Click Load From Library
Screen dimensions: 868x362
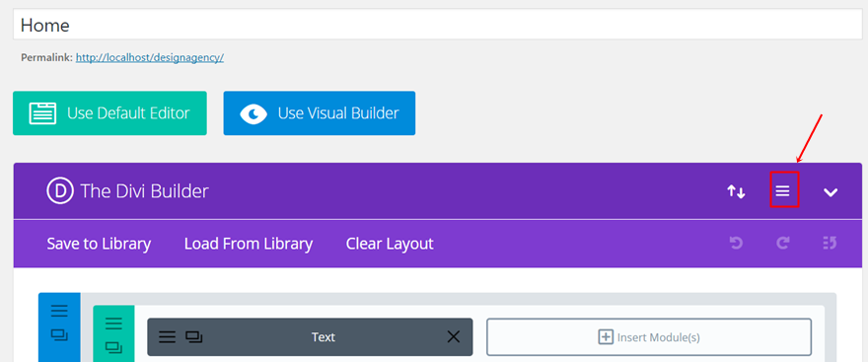click(x=249, y=244)
